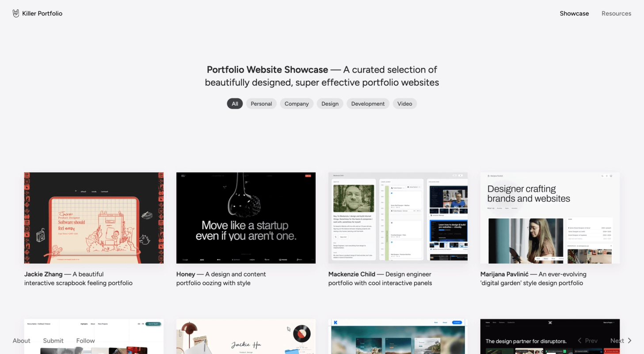The image size is (644, 354).
Task: Filter the showcase by Personal
Action: [261, 104]
